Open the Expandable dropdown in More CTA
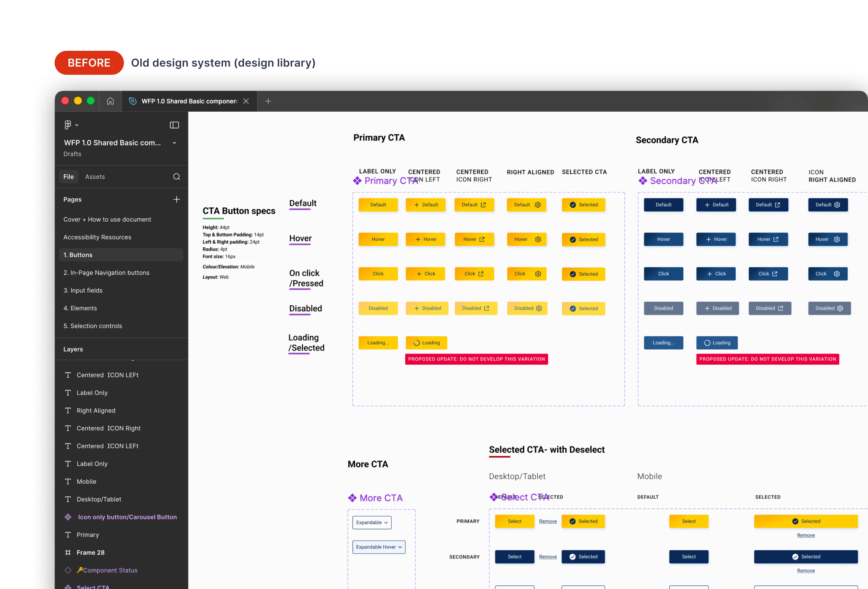The height and width of the screenshot is (589, 868). point(371,522)
